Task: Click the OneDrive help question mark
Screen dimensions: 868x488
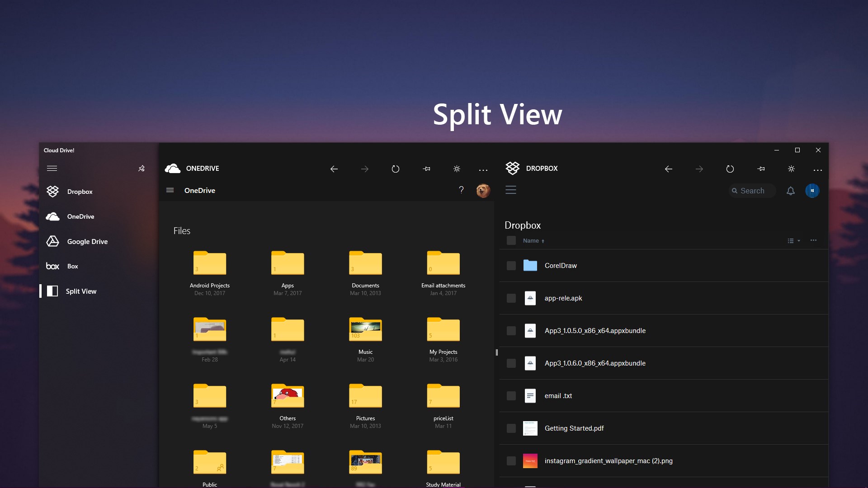Action: (461, 190)
